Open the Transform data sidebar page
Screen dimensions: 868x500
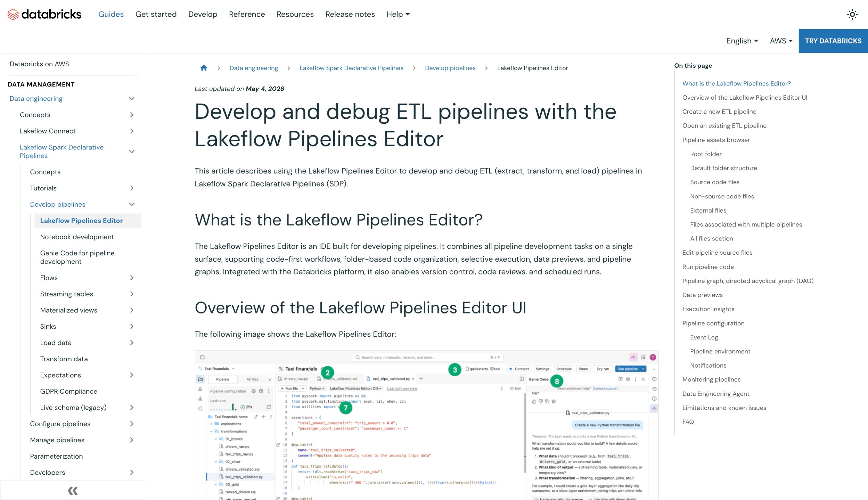point(64,359)
